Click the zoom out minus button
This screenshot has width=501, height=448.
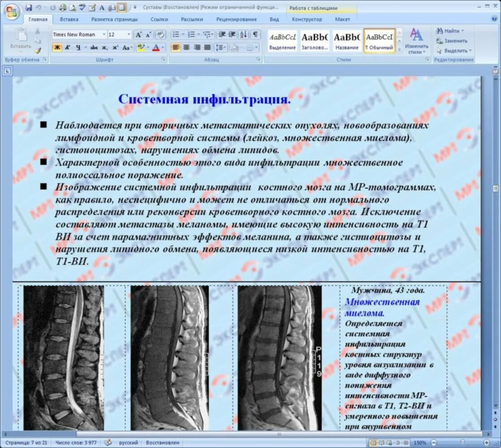pyautogui.click(x=434, y=443)
